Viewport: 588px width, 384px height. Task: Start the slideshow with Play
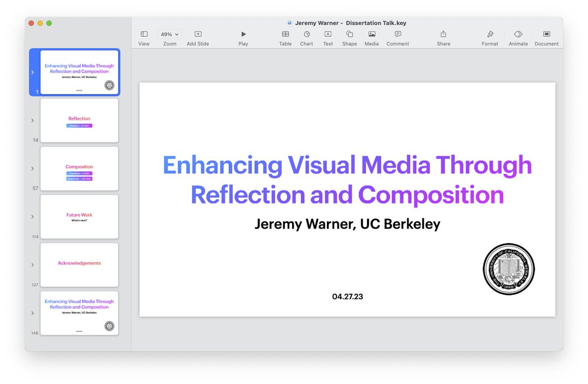coord(244,38)
